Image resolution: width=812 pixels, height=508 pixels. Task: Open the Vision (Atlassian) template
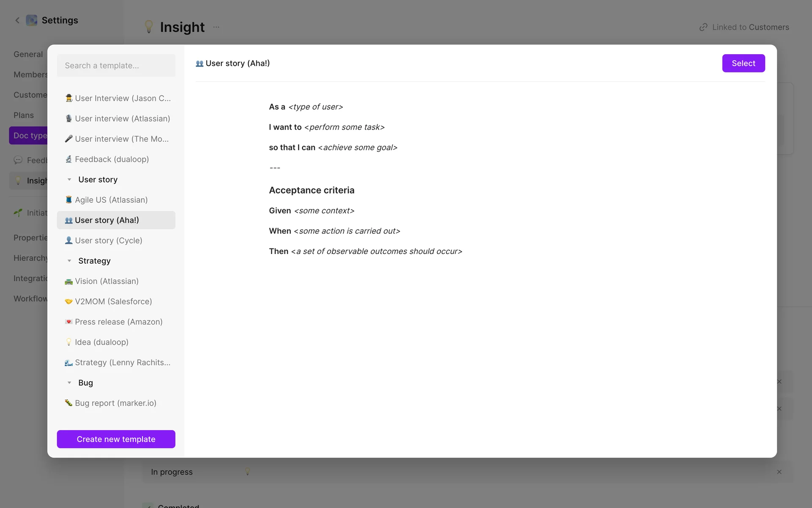click(107, 281)
